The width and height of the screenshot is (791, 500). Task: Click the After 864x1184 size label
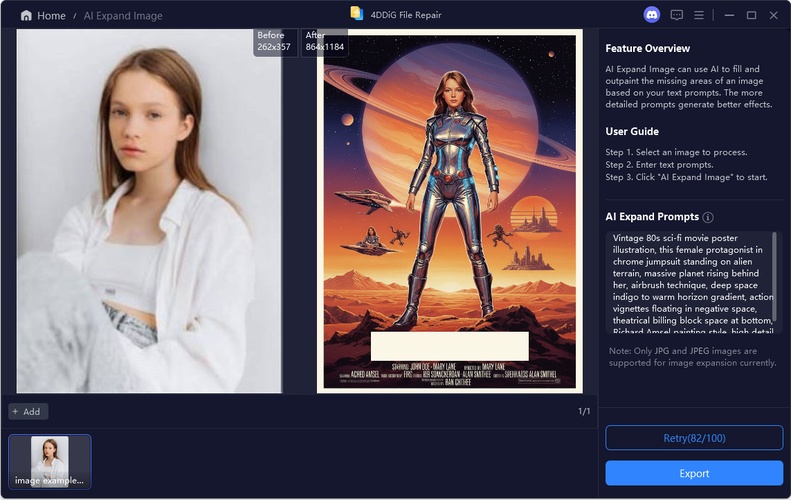pos(324,41)
